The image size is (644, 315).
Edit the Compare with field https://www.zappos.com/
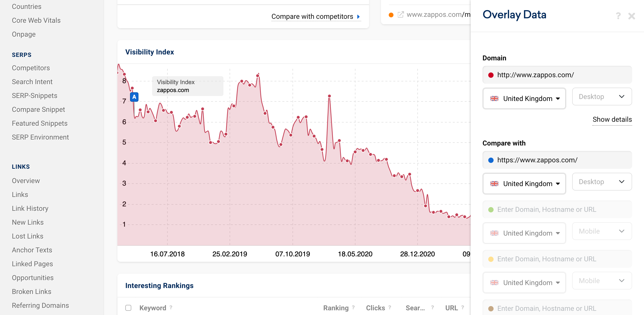coord(557,160)
